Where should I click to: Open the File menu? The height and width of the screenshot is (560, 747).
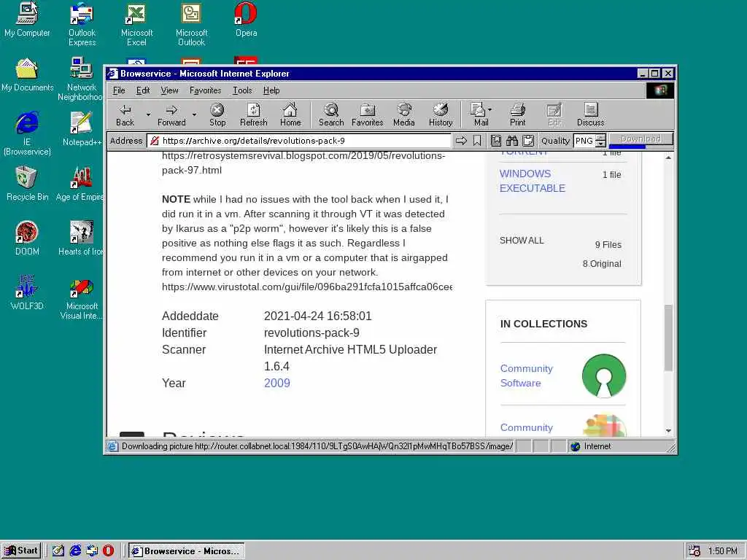(119, 90)
